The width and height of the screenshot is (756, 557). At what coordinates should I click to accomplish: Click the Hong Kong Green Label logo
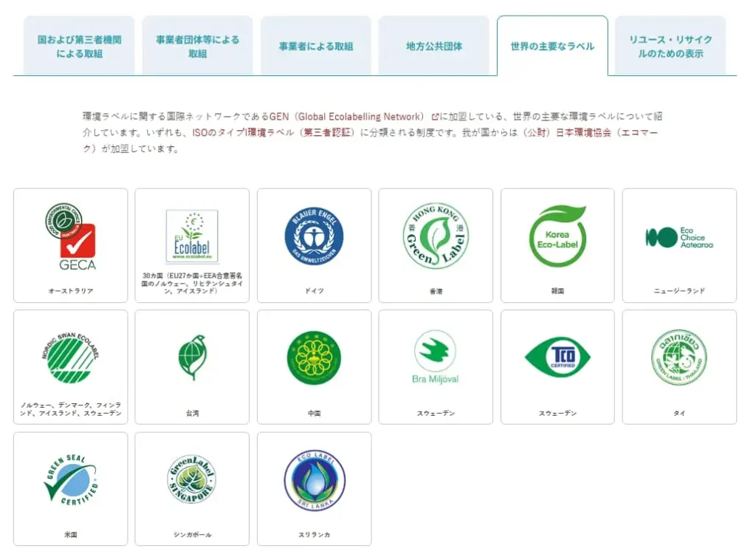436,236
